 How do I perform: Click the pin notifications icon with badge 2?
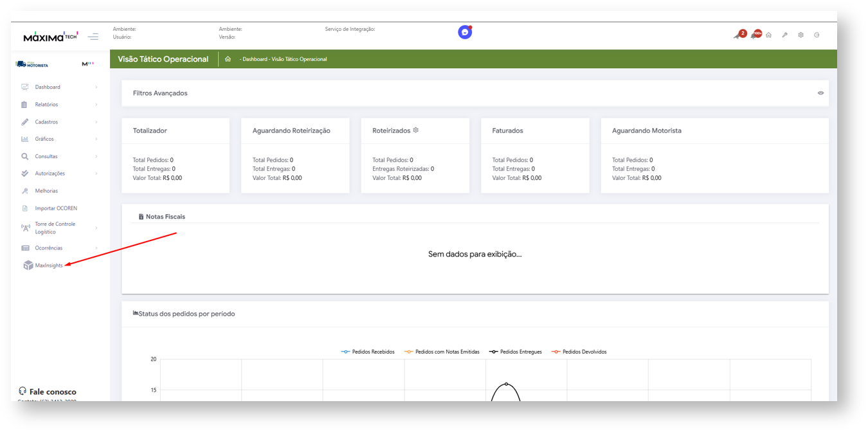[739, 34]
